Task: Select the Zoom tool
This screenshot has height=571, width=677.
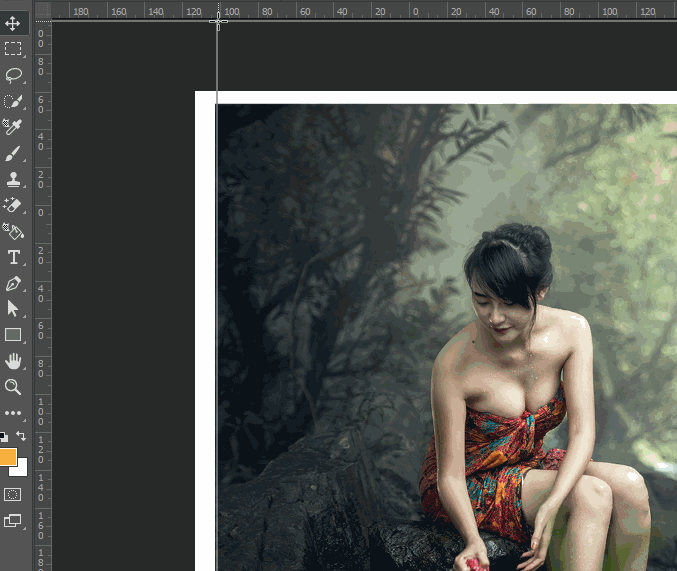Action: tap(13, 387)
